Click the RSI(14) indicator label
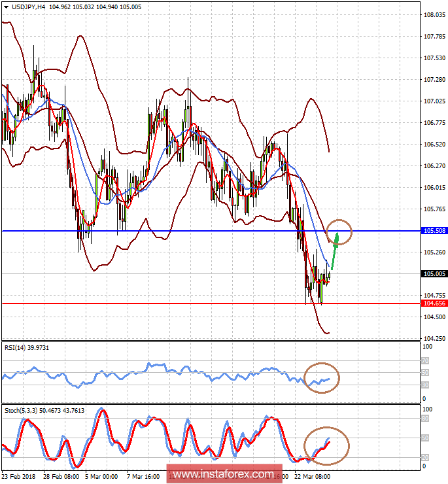 [x=27, y=348]
